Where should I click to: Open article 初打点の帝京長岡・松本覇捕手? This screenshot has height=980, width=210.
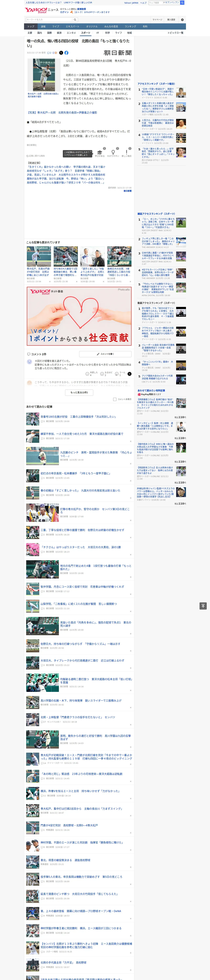[75, 473]
